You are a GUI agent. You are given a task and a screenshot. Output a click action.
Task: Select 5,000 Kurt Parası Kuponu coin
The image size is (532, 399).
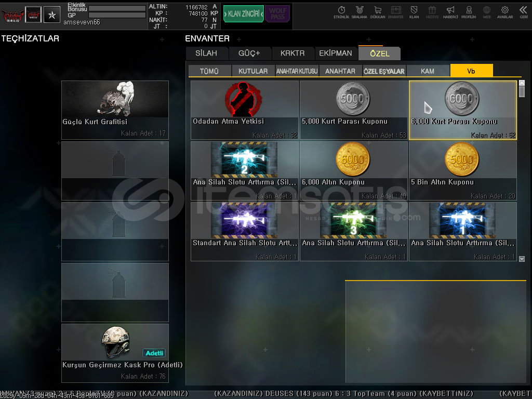353,110
